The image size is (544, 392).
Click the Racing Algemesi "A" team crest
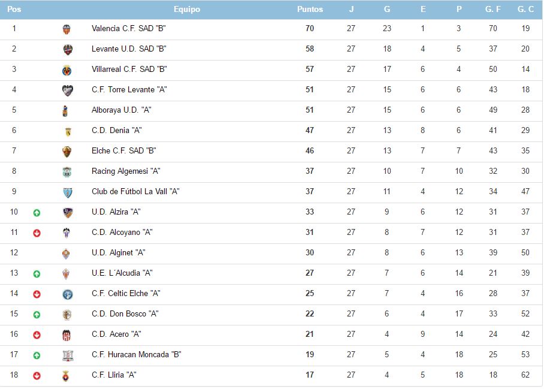(67, 172)
